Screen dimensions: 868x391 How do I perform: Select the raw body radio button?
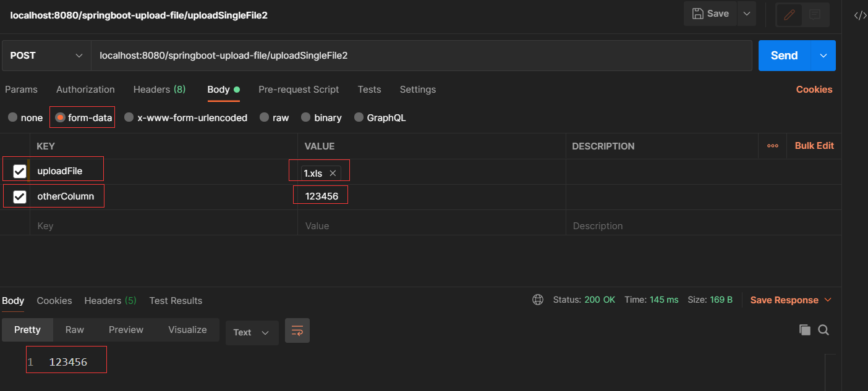[x=264, y=117]
